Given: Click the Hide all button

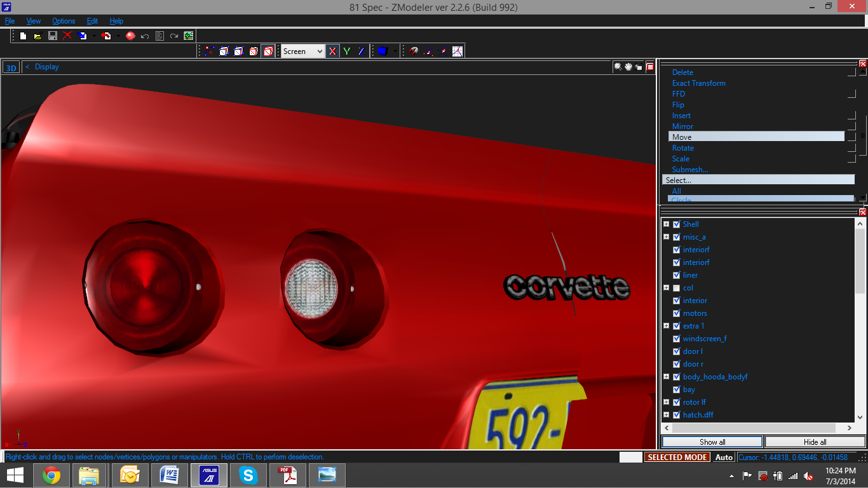Looking at the screenshot, I should coord(815,442).
